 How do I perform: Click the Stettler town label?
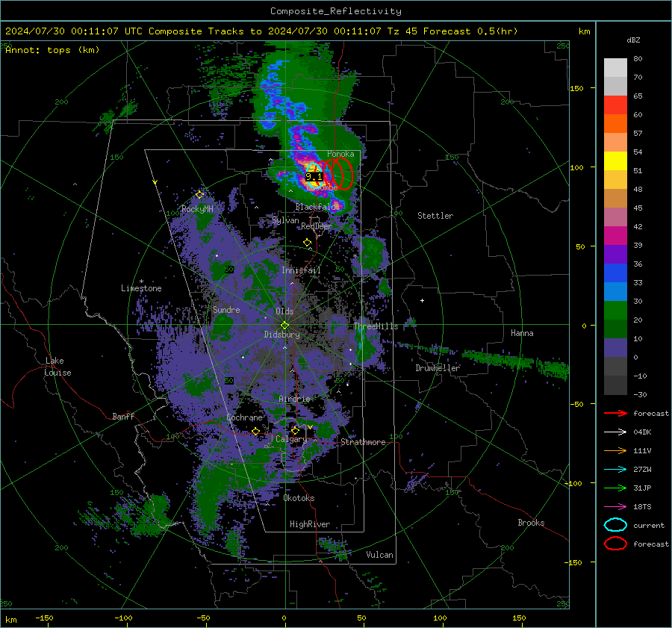tap(435, 216)
